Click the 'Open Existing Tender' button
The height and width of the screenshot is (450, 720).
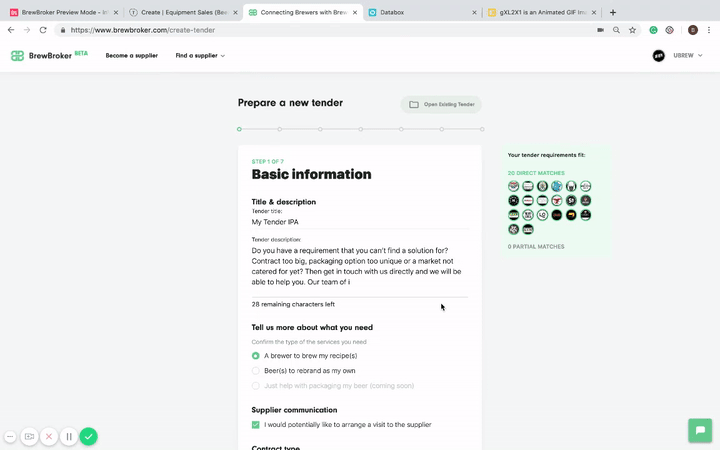(x=441, y=104)
